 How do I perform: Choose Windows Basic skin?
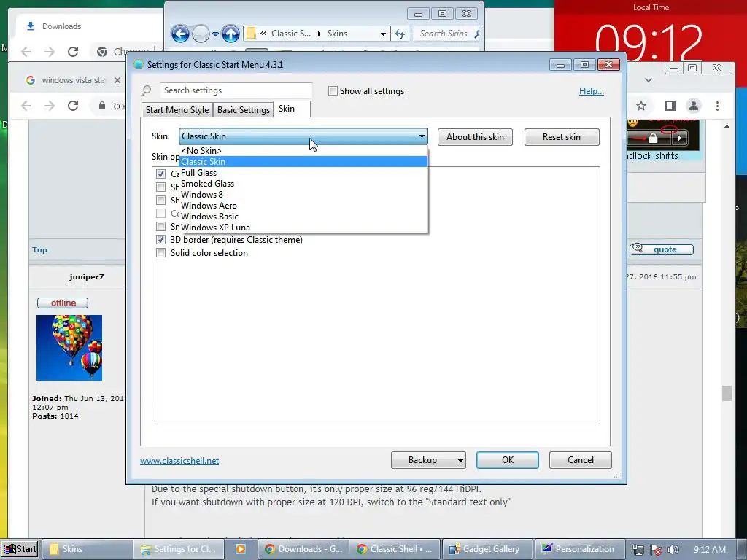tap(303, 216)
